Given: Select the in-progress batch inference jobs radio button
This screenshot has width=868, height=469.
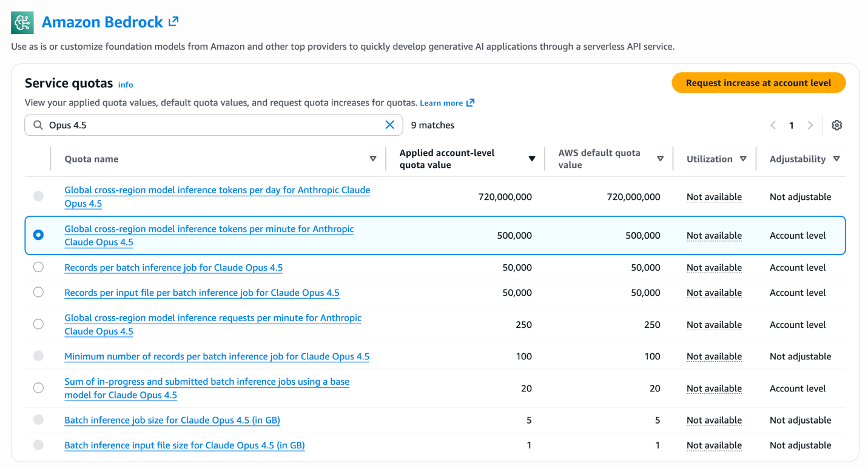Looking at the screenshot, I should pyautogui.click(x=38, y=388).
